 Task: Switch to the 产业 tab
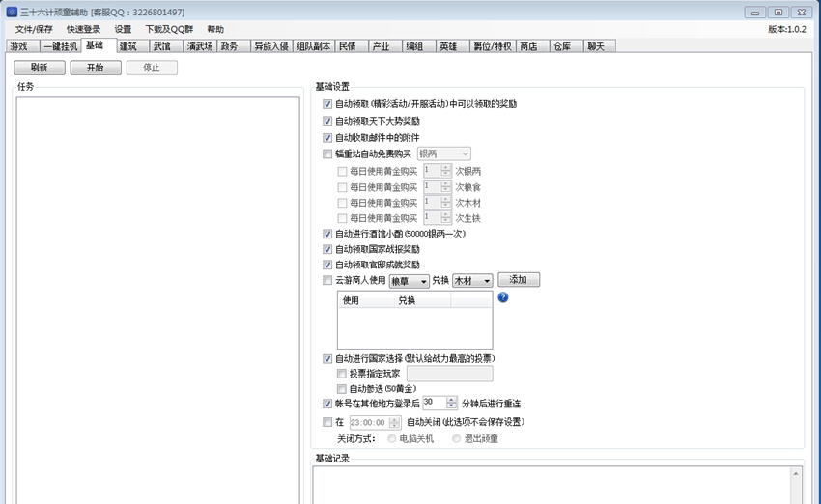[385, 46]
